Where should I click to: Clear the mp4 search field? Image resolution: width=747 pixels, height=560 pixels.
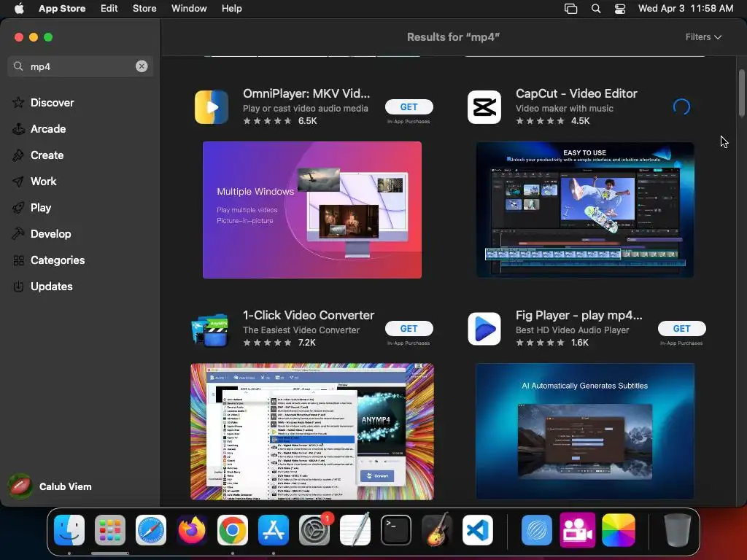point(142,66)
